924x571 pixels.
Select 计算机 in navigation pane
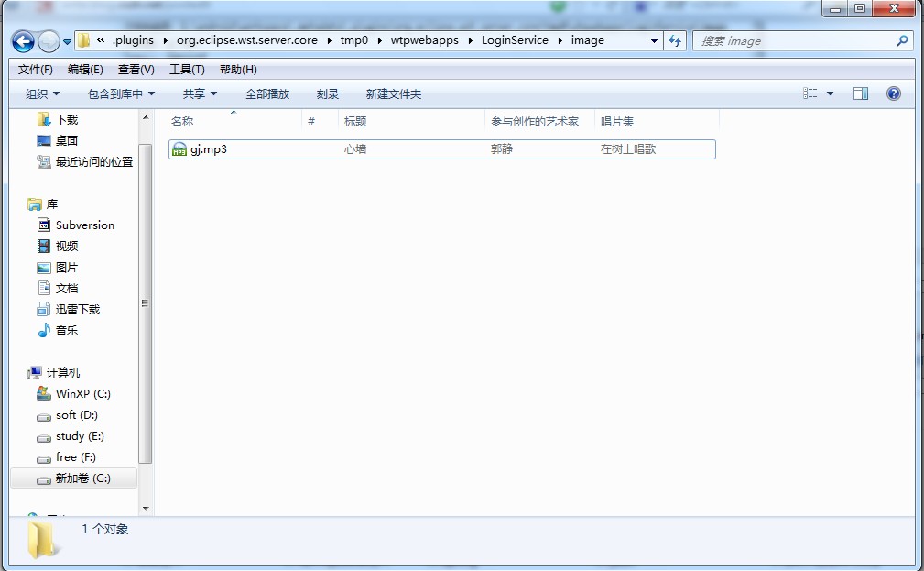point(62,372)
